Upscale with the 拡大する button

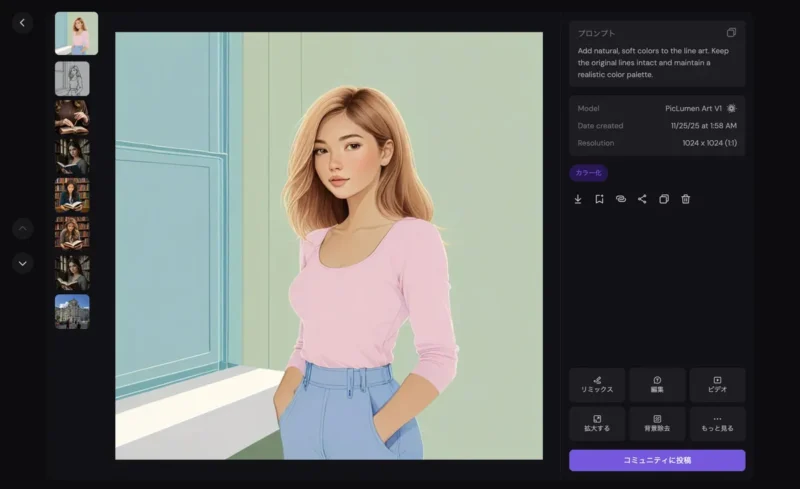tap(597, 423)
